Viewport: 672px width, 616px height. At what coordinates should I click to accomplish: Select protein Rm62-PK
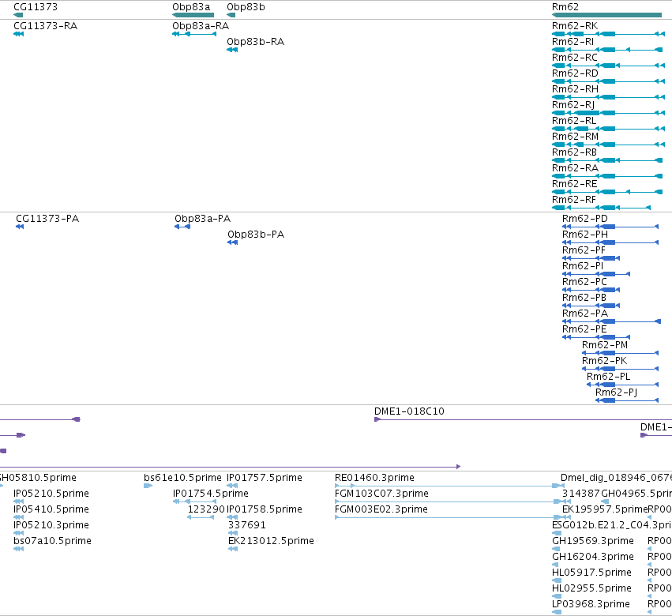(620, 369)
